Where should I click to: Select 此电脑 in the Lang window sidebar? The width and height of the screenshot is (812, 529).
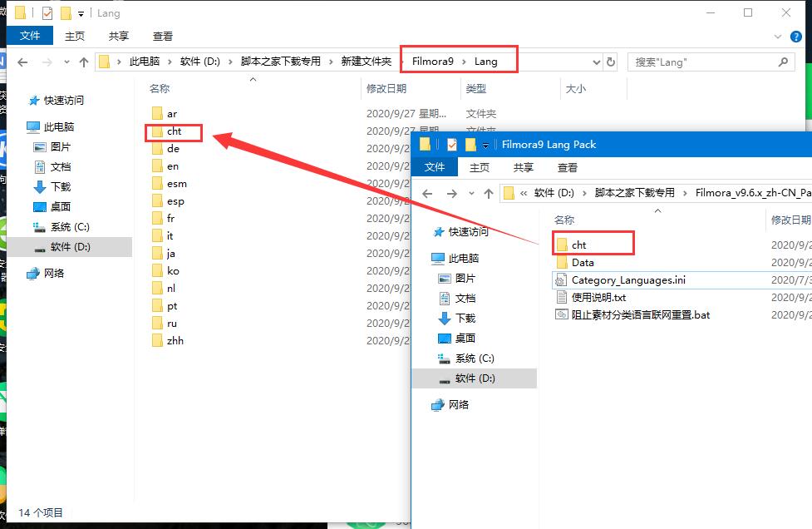coord(51,127)
